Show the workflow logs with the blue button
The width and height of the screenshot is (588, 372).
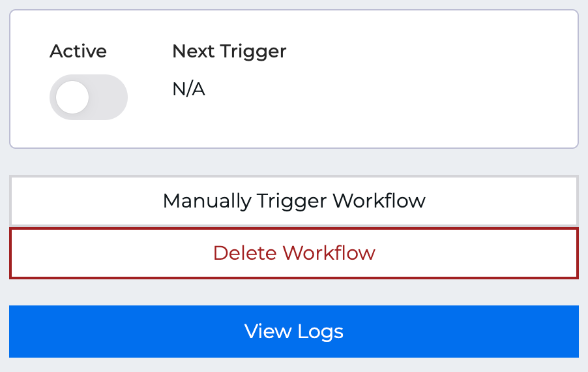click(294, 332)
